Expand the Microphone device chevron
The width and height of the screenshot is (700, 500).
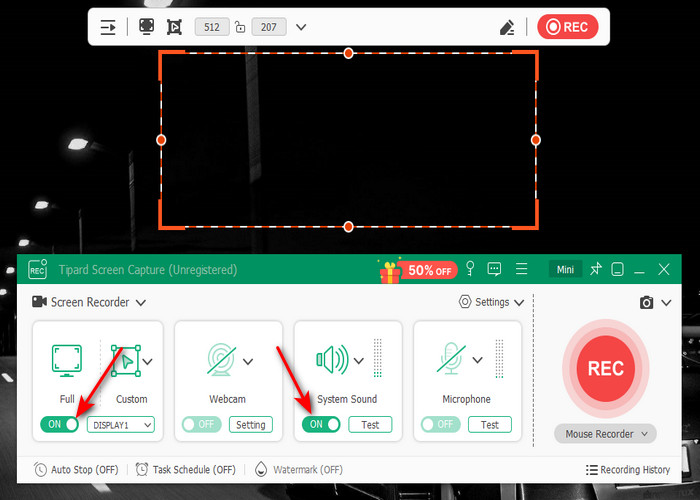(478, 360)
